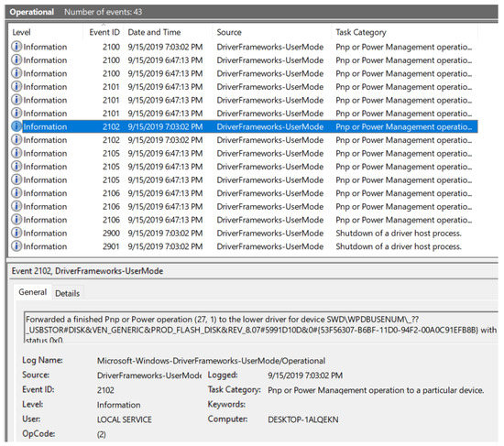The image size is (504, 446).
Task: Open the Details tab
Action: point(68,293)
